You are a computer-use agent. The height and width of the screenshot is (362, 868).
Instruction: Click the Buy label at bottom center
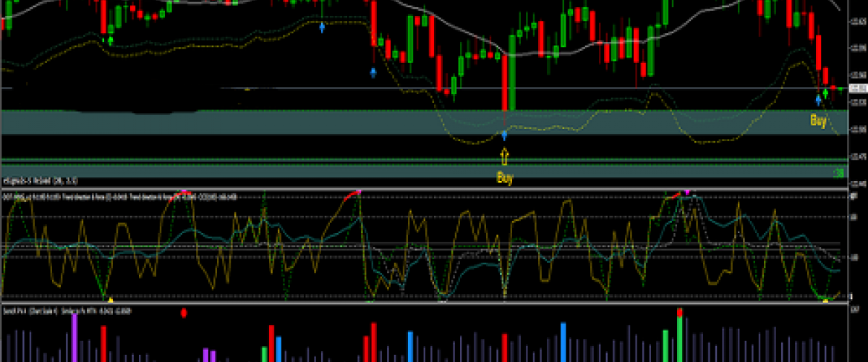point(505,177)
